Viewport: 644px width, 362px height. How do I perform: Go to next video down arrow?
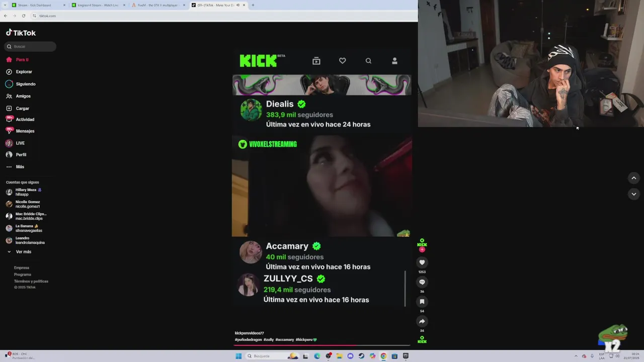634,194
